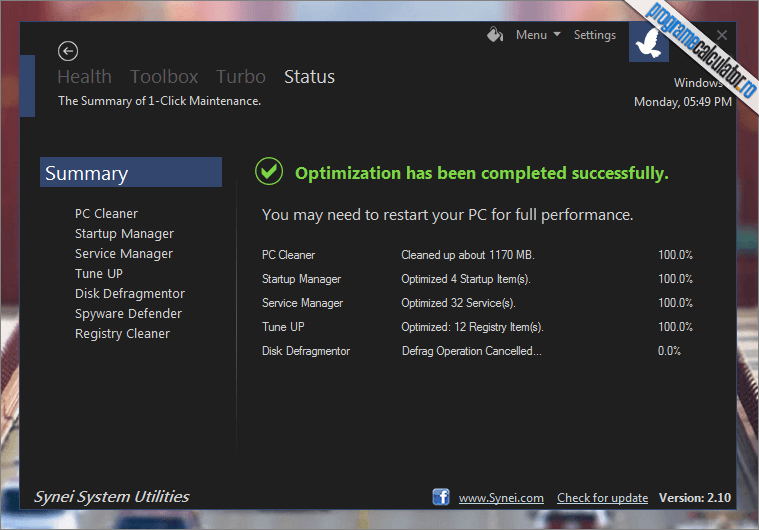This screenshot has width=759, height=530.
Task: Open Spyware Defender in the sidebar
Action: 128,314
